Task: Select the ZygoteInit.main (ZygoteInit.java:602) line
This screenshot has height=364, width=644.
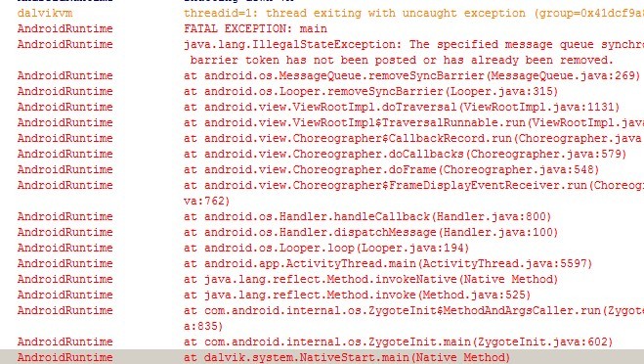Action: [x=322, y=341]
